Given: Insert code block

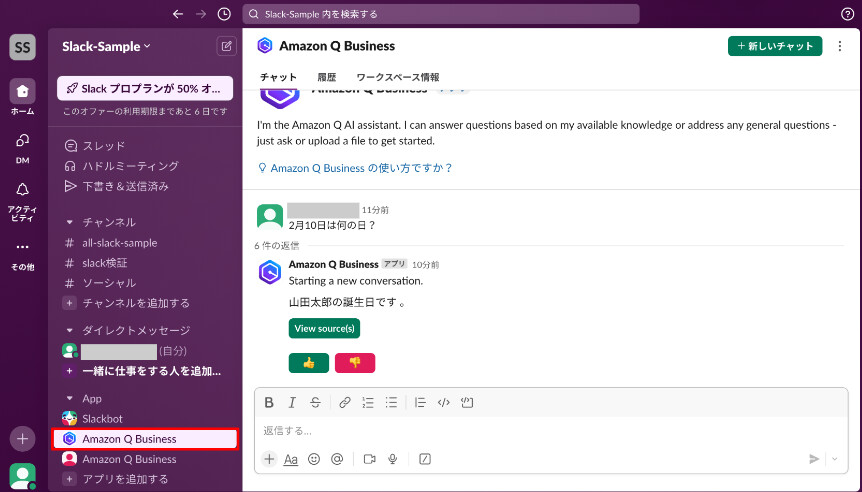Looking at the screenshot, I should point(467,402).
